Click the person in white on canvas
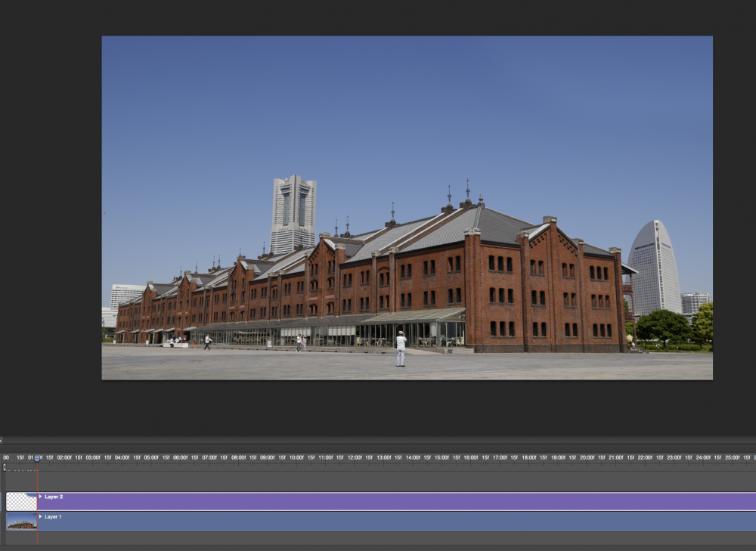 [401, 349]
